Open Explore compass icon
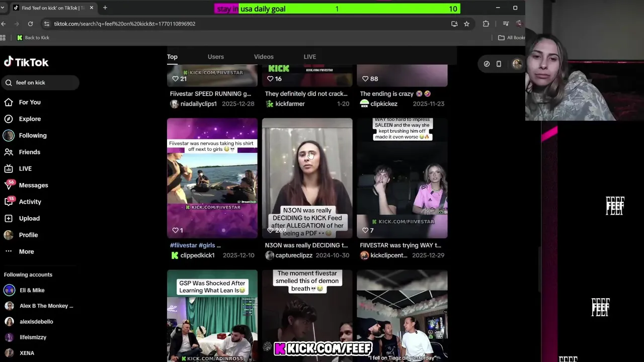This screenshot has width=644, height=362. coord(9,119)
